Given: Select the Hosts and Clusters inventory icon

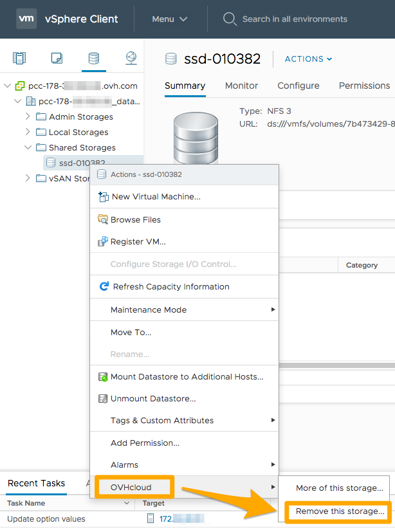Looking at the screenshot, I should tap(19, 58).
